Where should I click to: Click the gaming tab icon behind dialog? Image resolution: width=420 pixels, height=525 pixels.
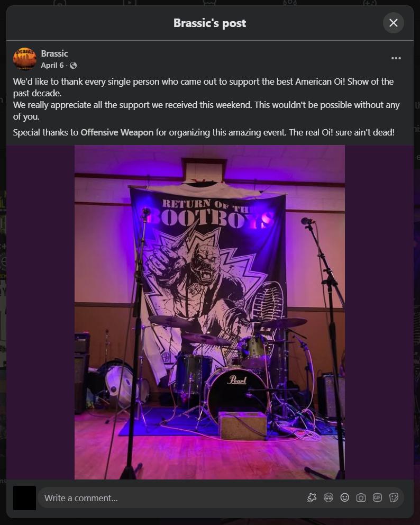[x=369, y=3]
